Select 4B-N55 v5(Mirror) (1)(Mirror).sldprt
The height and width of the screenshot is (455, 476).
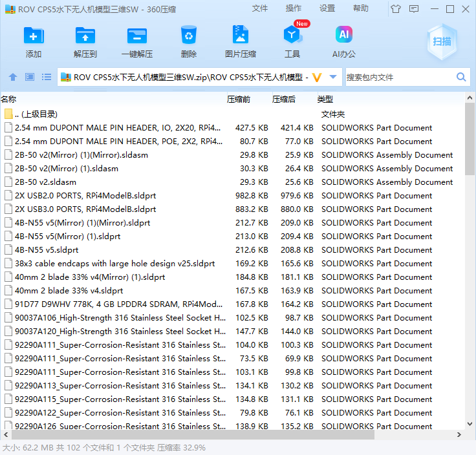[x=232, y=222]
